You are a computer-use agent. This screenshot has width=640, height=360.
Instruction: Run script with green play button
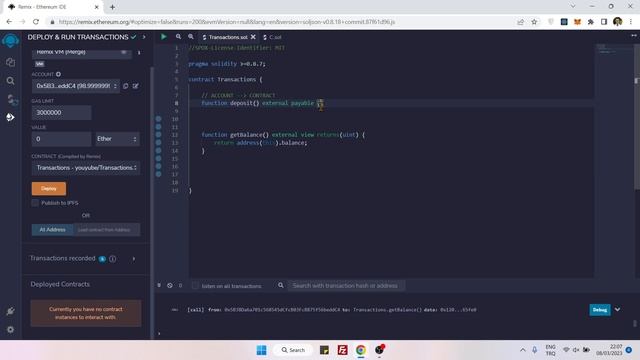click(164, 37)
